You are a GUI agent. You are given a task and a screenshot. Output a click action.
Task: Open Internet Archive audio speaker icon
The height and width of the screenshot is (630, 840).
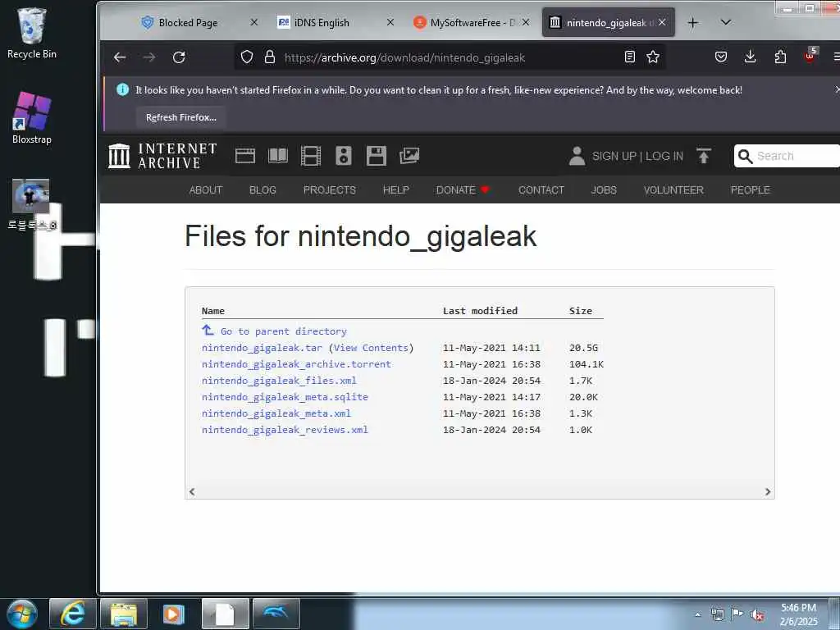[344, 156]
